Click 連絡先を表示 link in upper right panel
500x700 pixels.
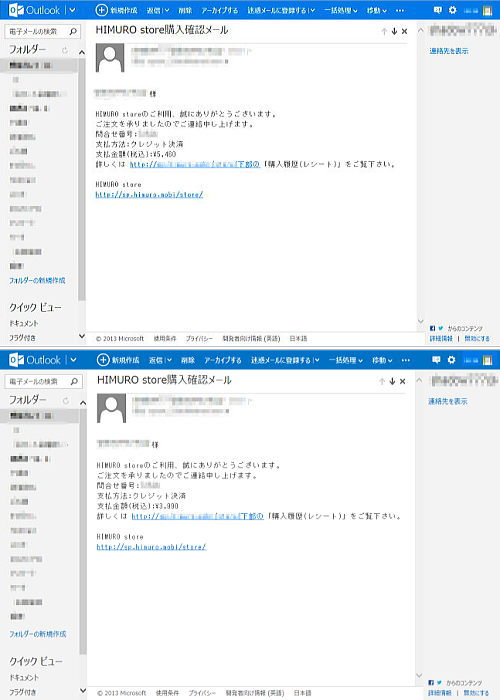click(449, 51)
